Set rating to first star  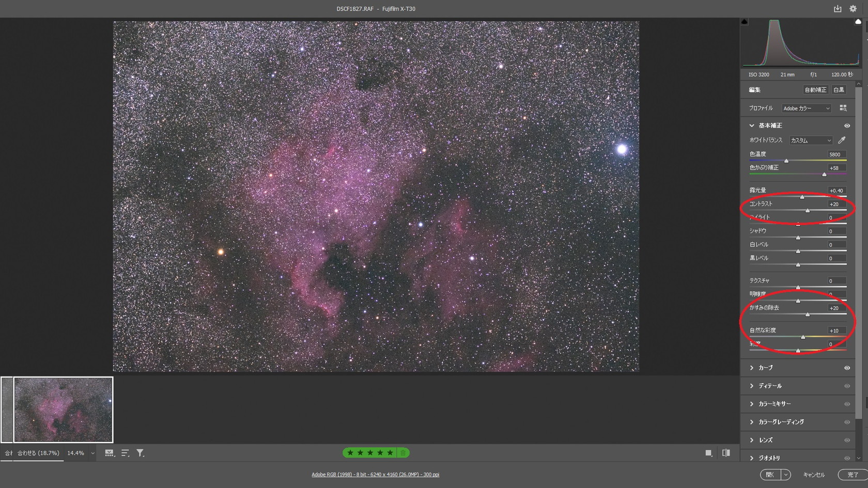pyautogui.click(x=350, y=453)
